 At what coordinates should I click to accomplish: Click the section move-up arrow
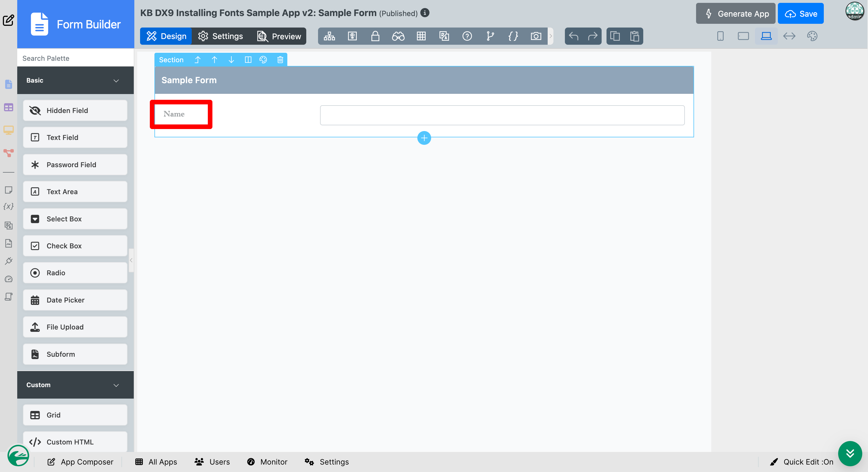click(214, 60)
